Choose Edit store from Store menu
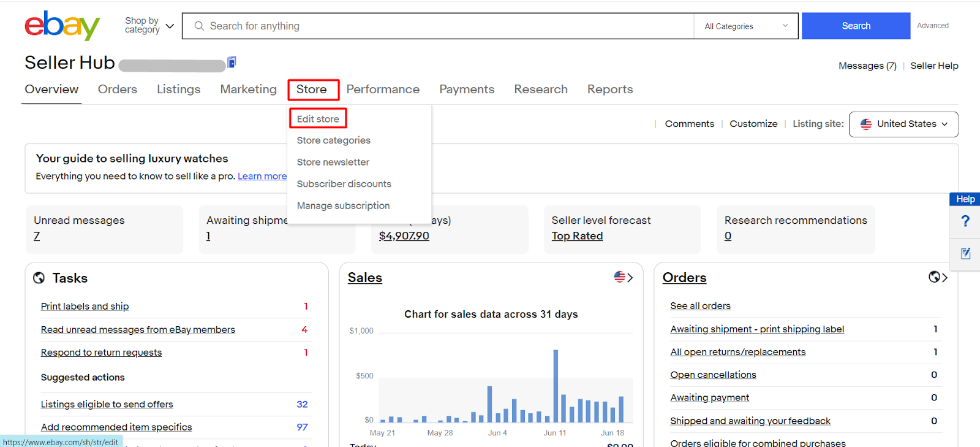This screenshot has width=980, height=447. (x=318, y=119)
